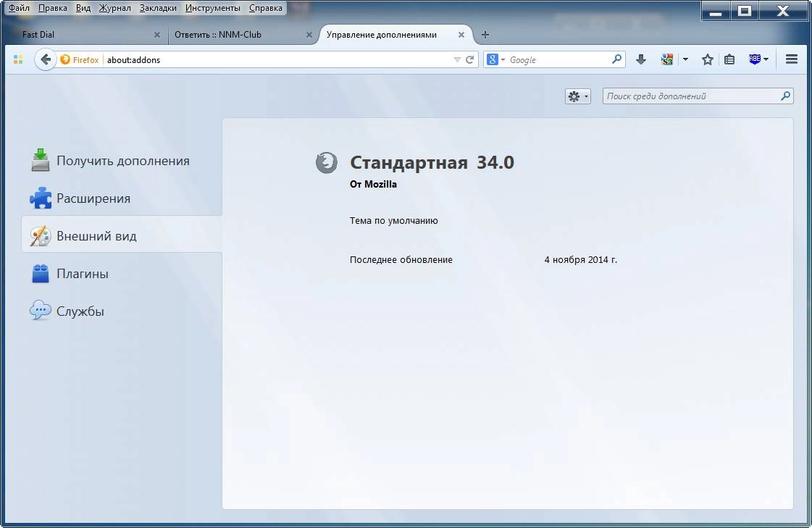Close the Firefox window
Image resolution: width=812 pixels, height=528 pixels.
[783, 10]
